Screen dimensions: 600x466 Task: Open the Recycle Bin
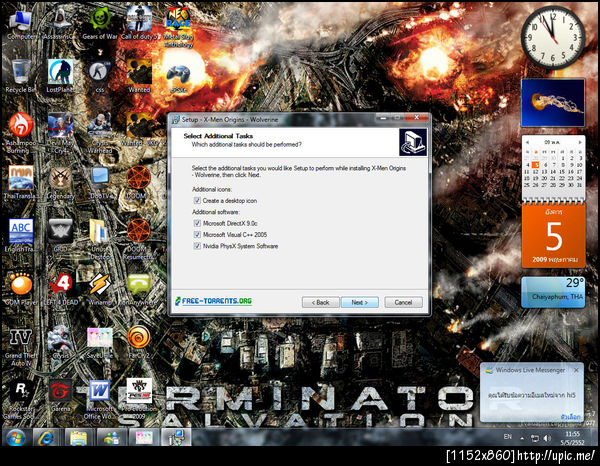(x=21, y=77)
